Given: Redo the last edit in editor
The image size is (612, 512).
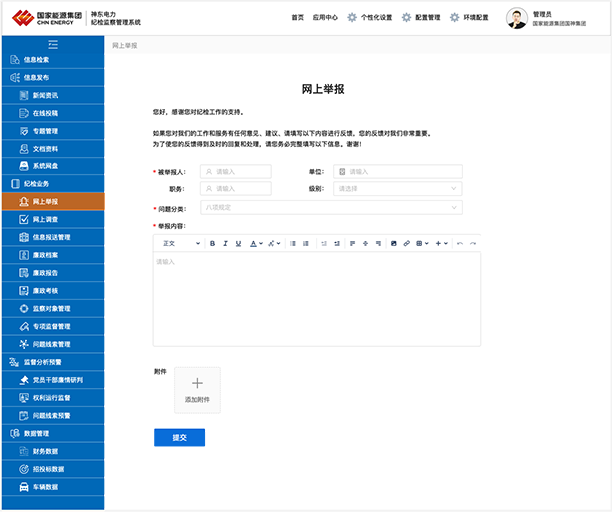Looking at the screenshot, I should pos(473,244).
